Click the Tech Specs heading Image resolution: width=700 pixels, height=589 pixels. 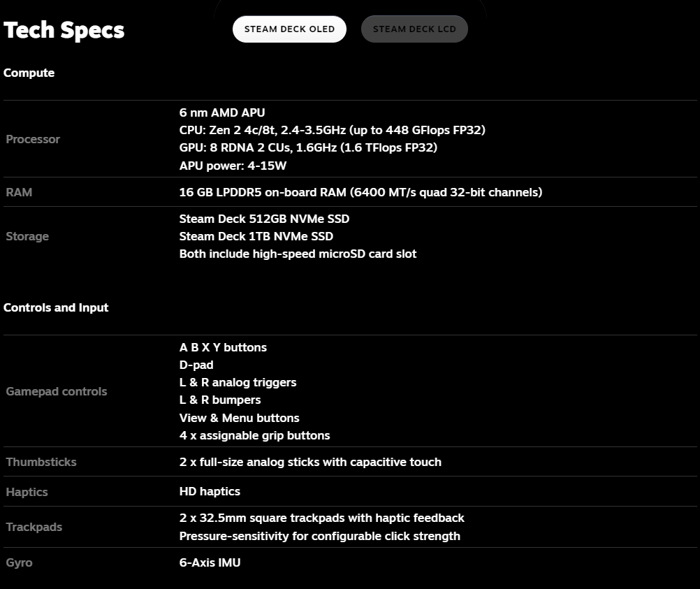[64, 30]
